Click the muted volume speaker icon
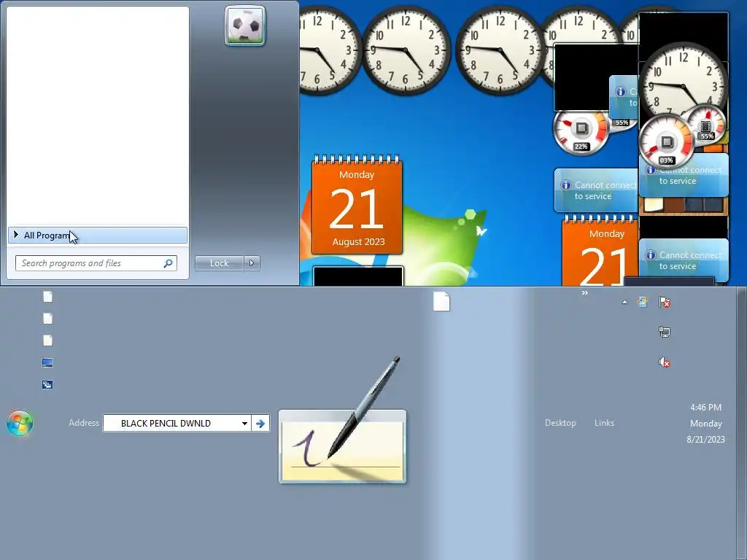Image resolution: width=747 pixels, height=560 pixels. tap(665, 362)
